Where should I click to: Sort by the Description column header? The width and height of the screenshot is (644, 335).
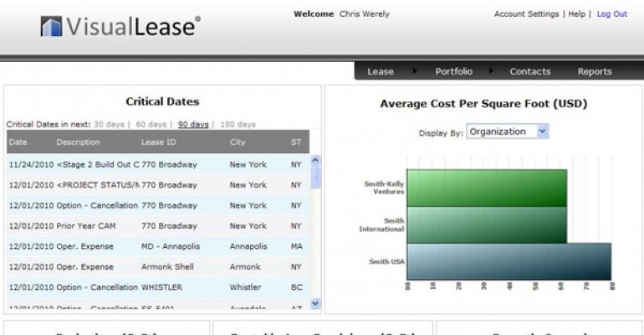78,142
